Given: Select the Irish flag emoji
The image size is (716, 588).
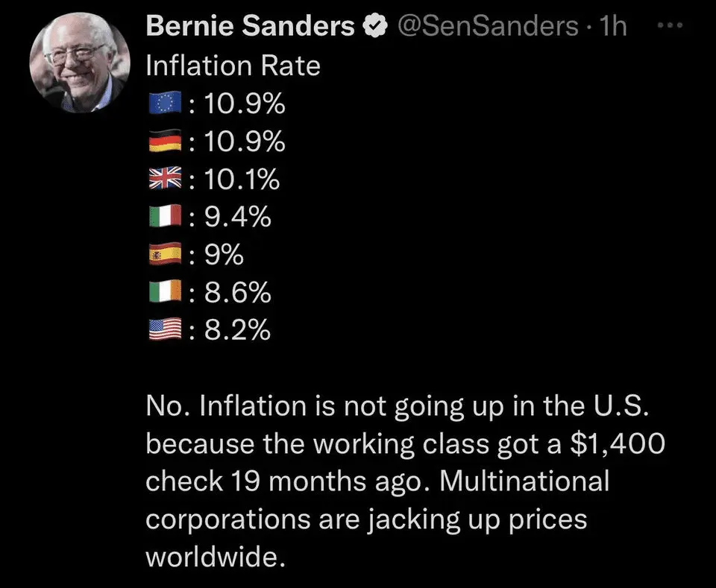Looking at the screenshot, I should point(166,293).
